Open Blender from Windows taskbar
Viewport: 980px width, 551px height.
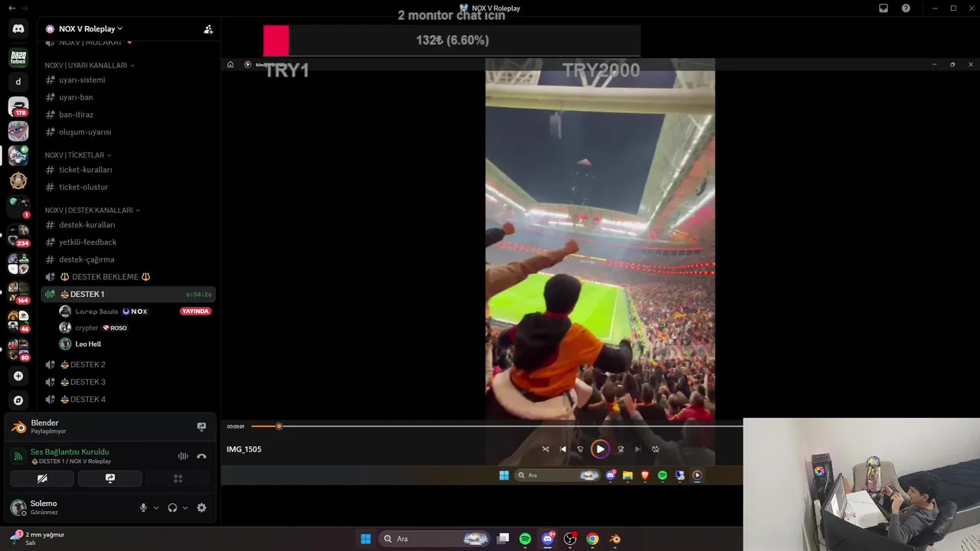pyautogui.click(x=615, y=539)
